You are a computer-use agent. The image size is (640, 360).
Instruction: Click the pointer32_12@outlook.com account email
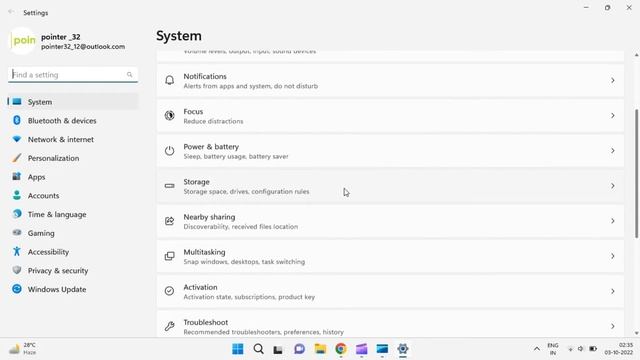pos(83,47)
